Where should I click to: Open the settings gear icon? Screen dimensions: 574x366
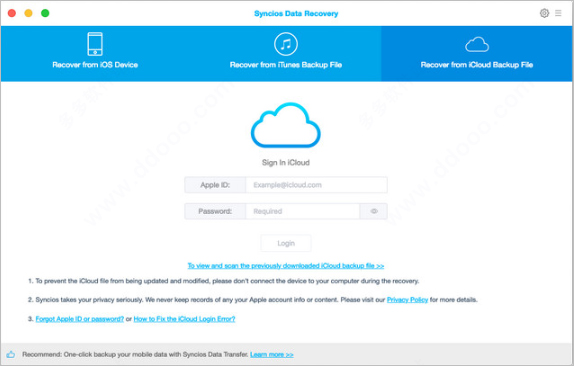tap(544, 13)
